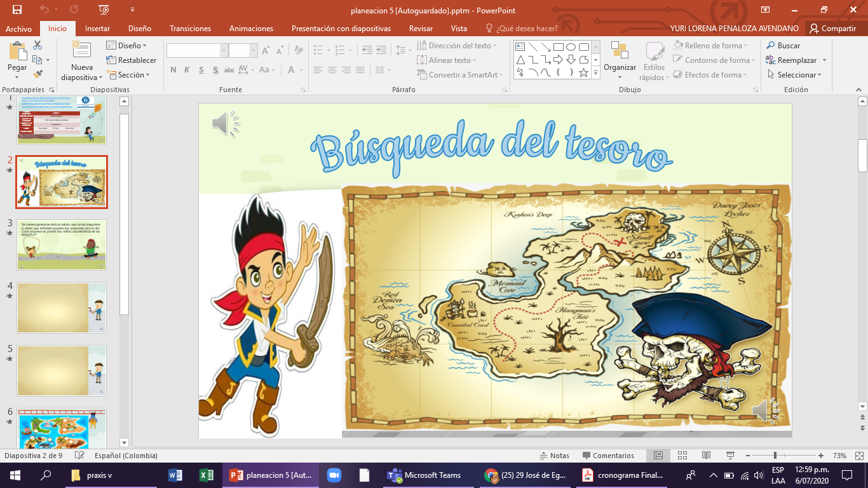Decrease list indent level
The height and width of the screenshot is (488, 868).
[x=367, y=50]
